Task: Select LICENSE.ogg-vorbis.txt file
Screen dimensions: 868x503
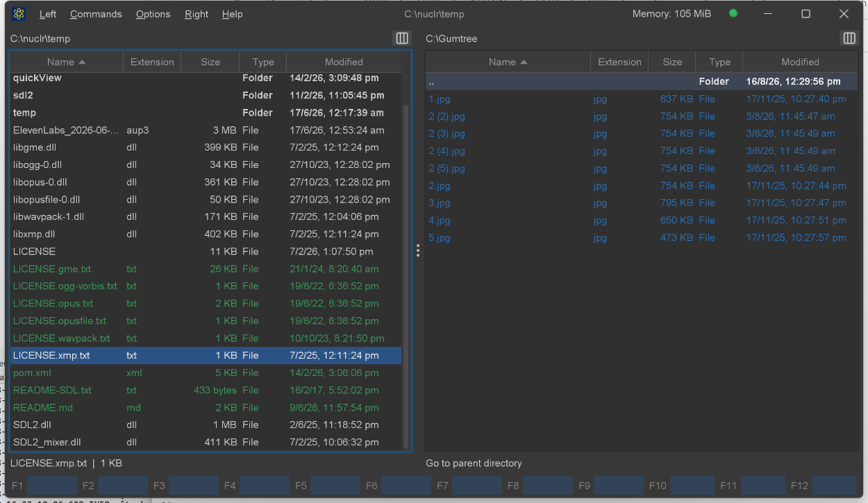Action: 206,286
